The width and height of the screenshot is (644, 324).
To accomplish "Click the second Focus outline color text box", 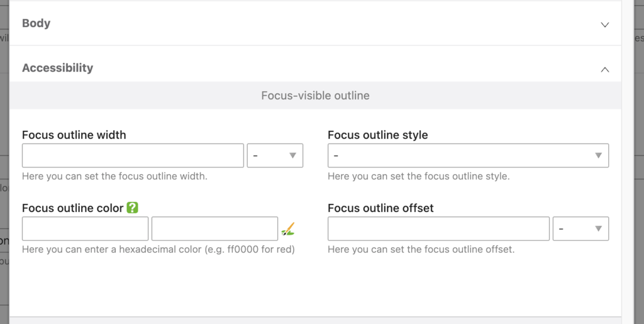I will (x=214, y=228).
